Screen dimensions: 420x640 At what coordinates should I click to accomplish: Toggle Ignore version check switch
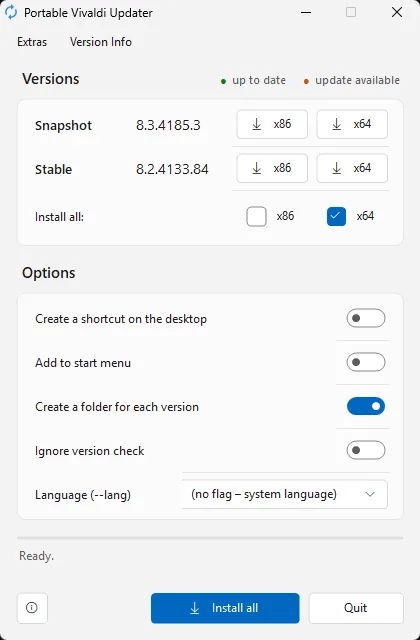(366, 451)
